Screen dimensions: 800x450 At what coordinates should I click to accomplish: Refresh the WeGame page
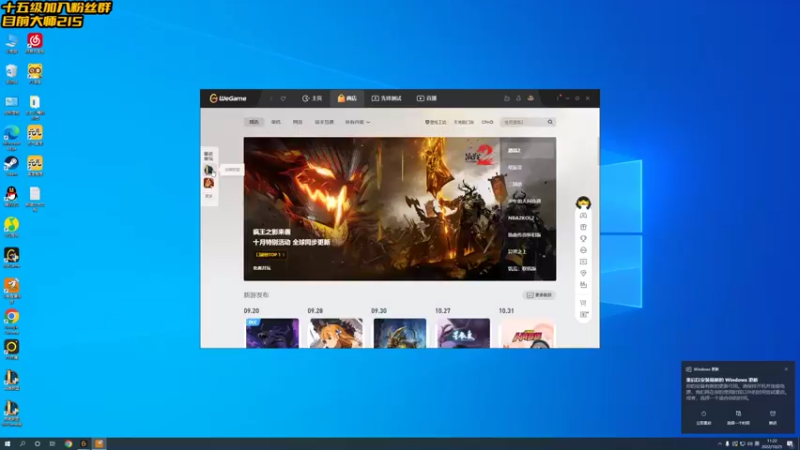coord(283,98)
